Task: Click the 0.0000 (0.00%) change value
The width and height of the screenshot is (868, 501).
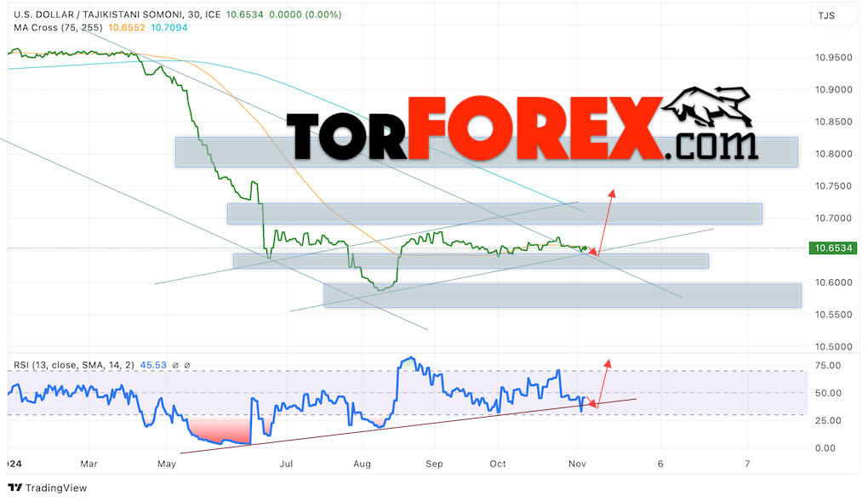Action: point(306,15)
